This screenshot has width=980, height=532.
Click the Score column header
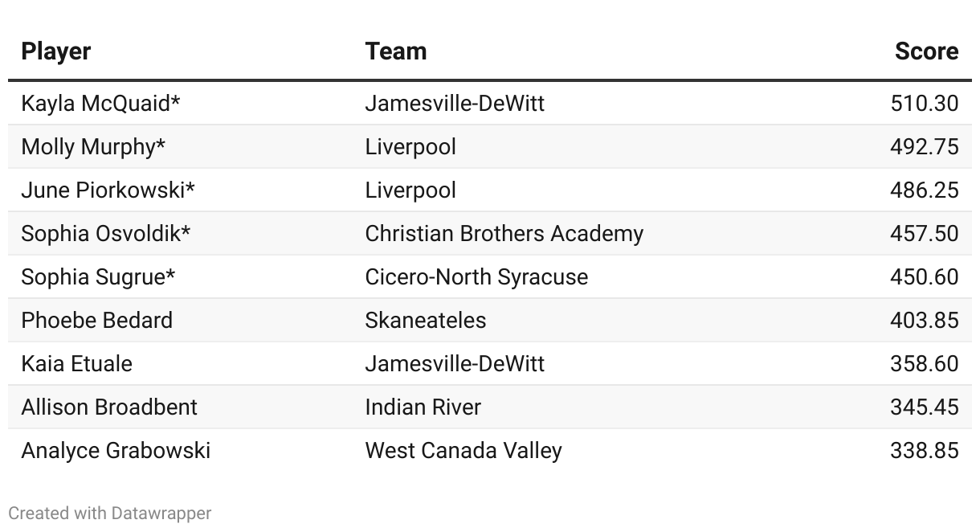click(926, 51)
